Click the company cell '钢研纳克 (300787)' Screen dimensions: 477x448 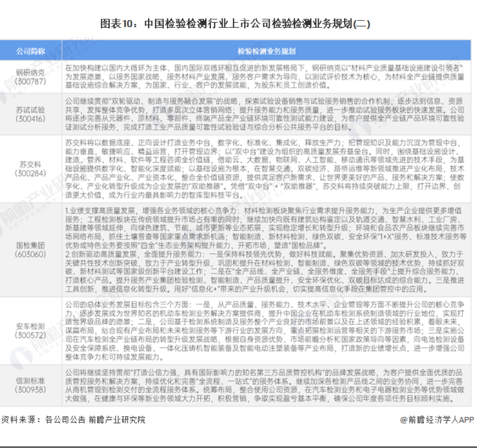pyautogui.click(x=31, y=77)
